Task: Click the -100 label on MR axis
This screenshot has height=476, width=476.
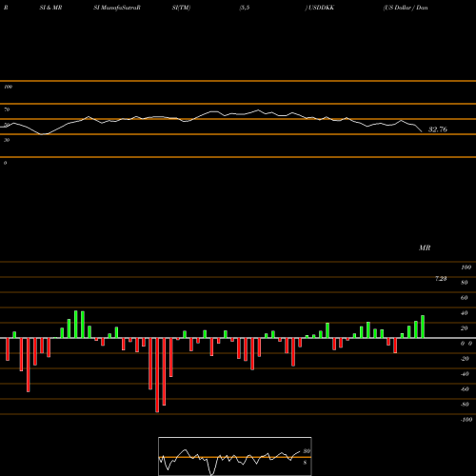Action: point(466,420)
